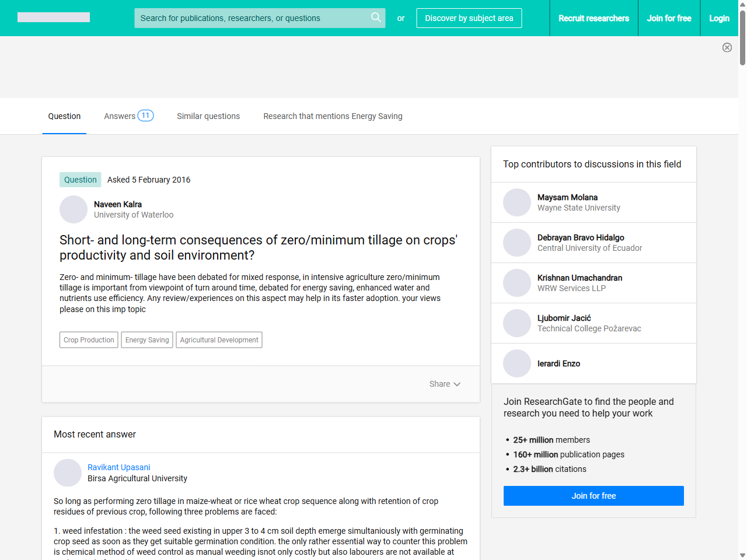747x560 pixels.
Task: Click Asked 5 February 2016 text
Action: (149, 180)
